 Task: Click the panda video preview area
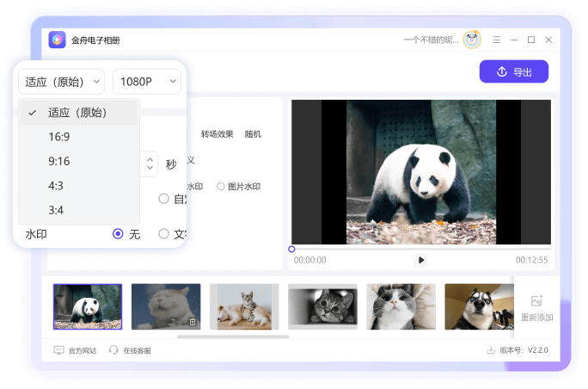point(421,172)
